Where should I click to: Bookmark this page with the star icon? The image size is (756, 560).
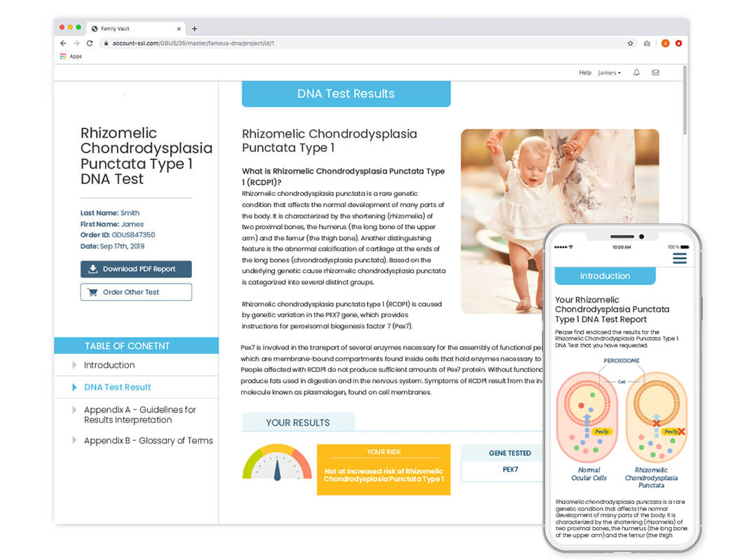pos(630,43)
